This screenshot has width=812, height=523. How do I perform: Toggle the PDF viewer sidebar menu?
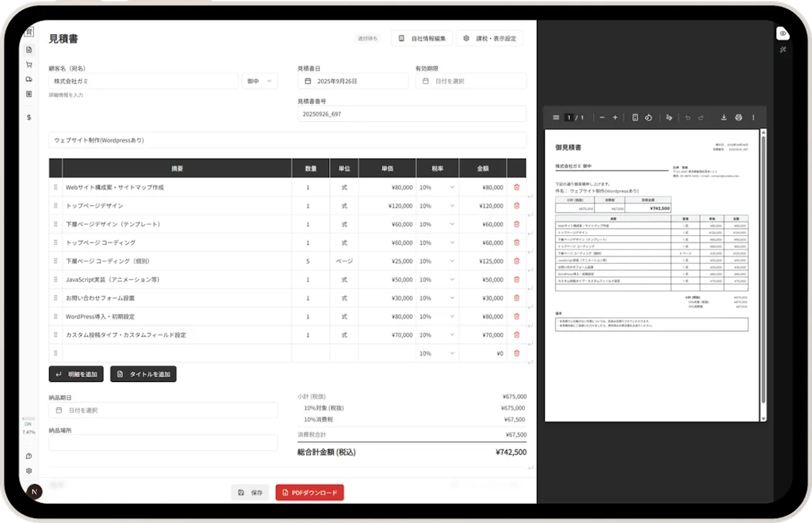pyautogui.click(x=555, y=117)
